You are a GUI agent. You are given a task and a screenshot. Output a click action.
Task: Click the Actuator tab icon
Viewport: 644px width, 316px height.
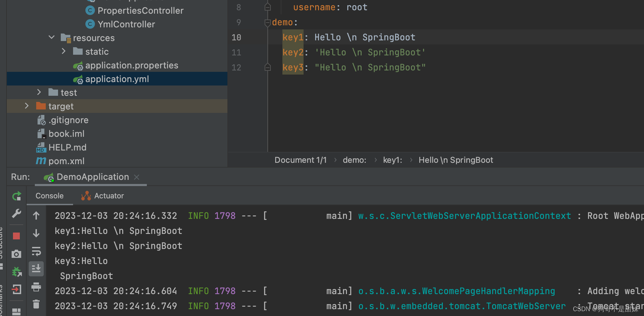click(x=86, y=196)
